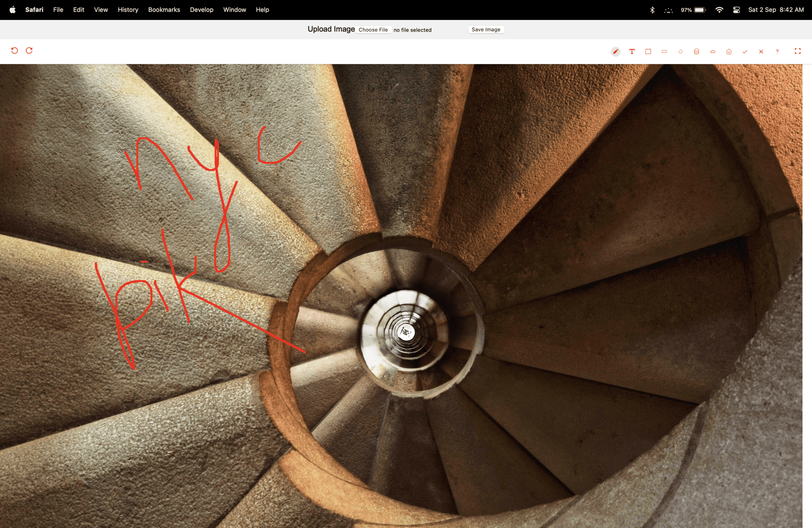The width and height of the screenshot is (812, 528).
Task: Select the X cross stamp tool
Action: (x=761, y=52)
